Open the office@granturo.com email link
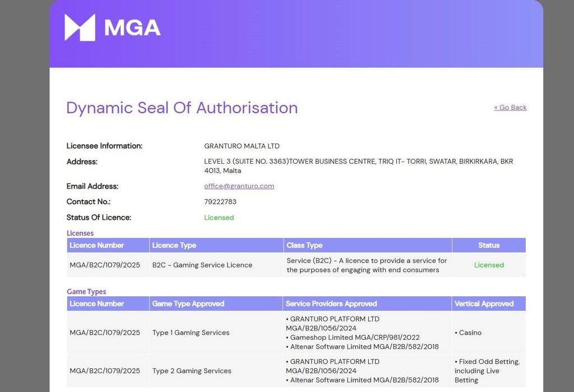This screenshot has height=392, width=574. (239, 186)
